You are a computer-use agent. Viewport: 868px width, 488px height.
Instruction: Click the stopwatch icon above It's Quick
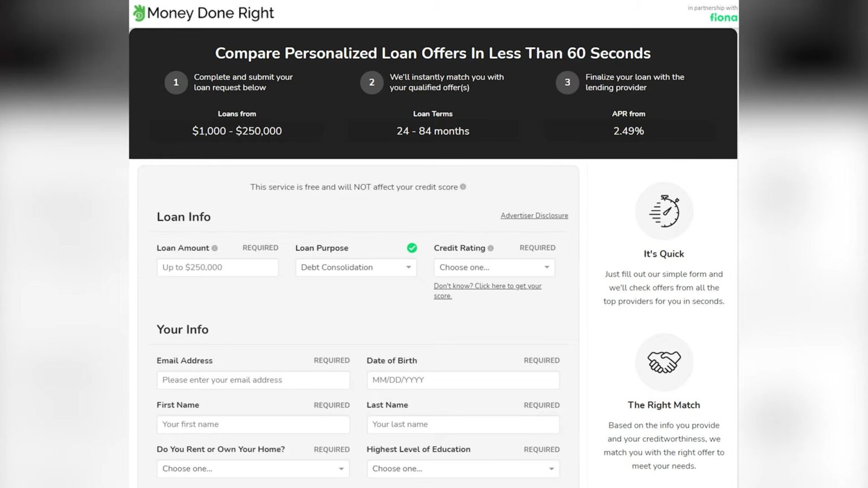click(x=664, y=211)
